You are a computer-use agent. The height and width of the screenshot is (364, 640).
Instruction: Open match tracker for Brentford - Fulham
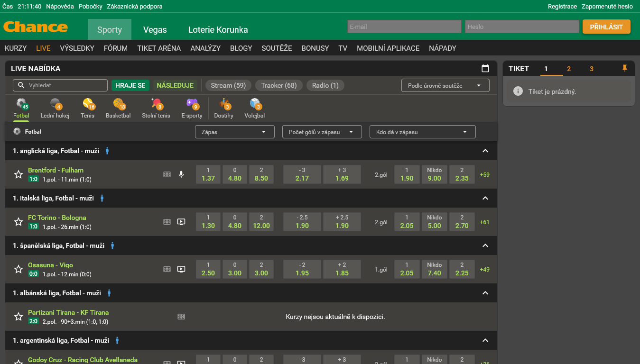pyautogui.click(x=167, y=174)
